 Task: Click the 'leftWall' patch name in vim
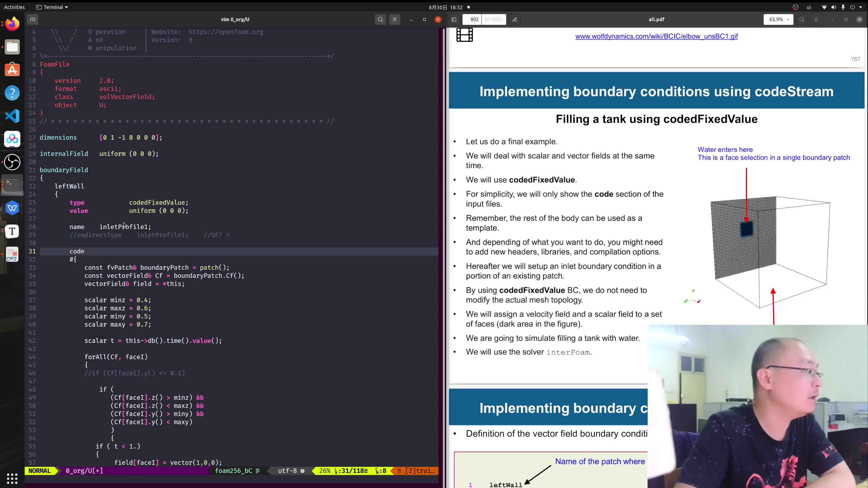(69, 186)
